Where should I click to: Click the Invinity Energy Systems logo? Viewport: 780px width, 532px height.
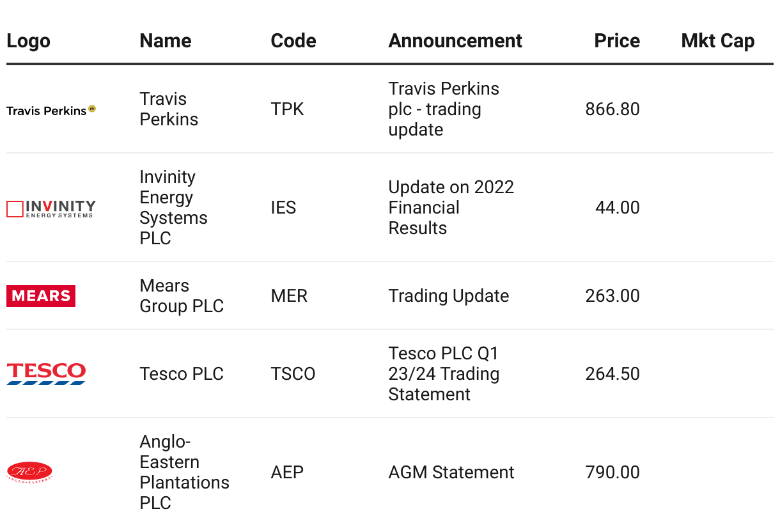pyautogui.click(x=51, y=208)
